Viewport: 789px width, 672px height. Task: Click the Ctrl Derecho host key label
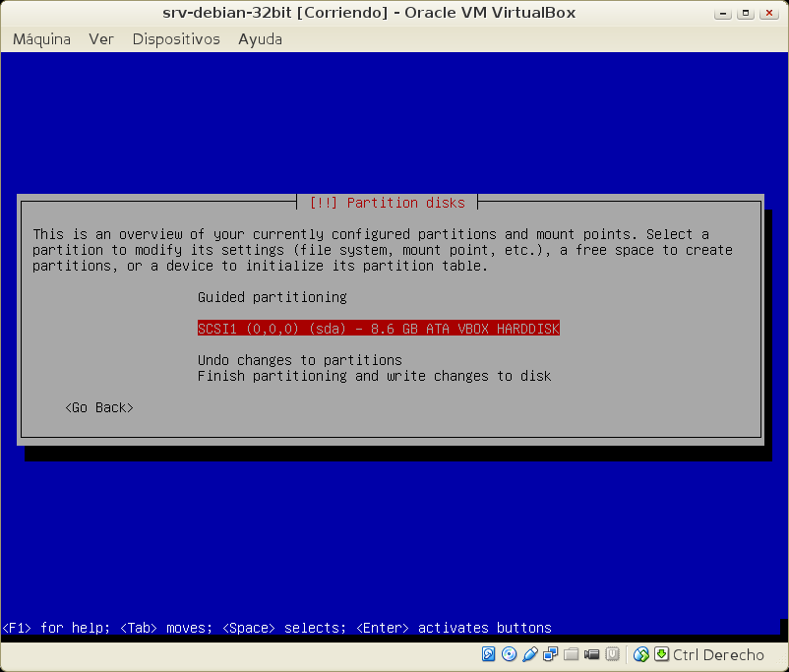coord(718,654)
